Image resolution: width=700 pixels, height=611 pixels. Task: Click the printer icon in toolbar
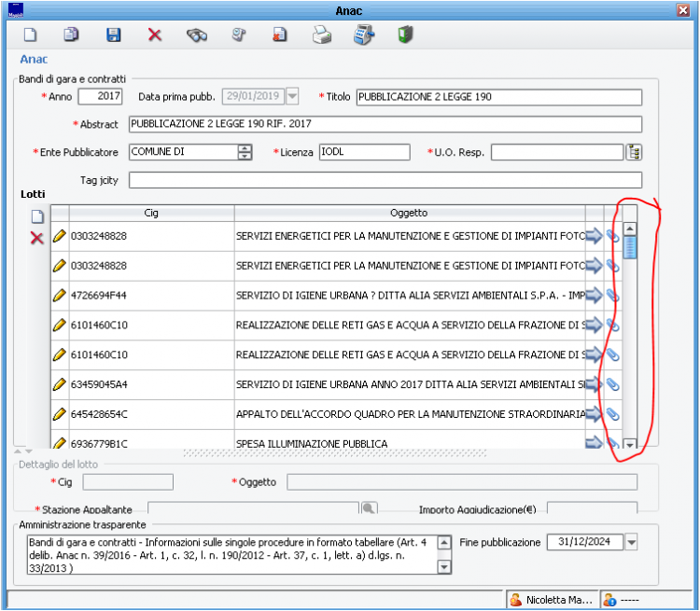[x=321, y=35]
